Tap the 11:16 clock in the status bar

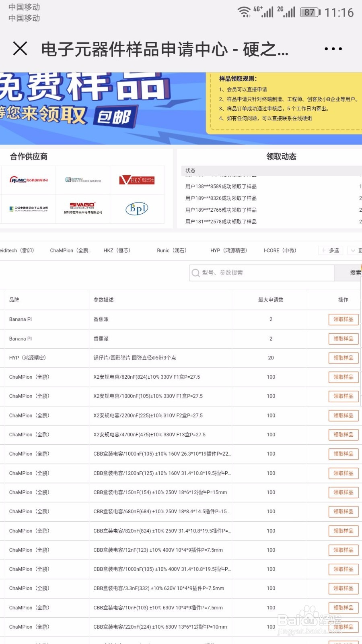pos(339,12)
